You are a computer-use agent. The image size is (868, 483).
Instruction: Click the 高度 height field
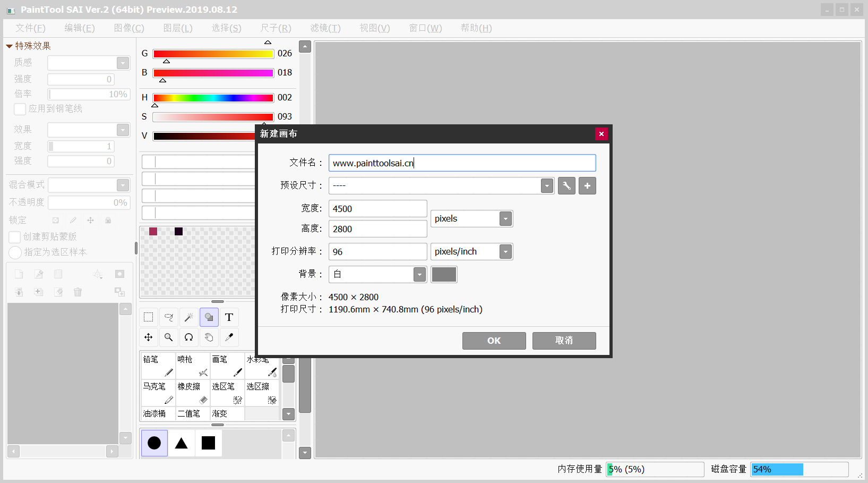point(378,229)
